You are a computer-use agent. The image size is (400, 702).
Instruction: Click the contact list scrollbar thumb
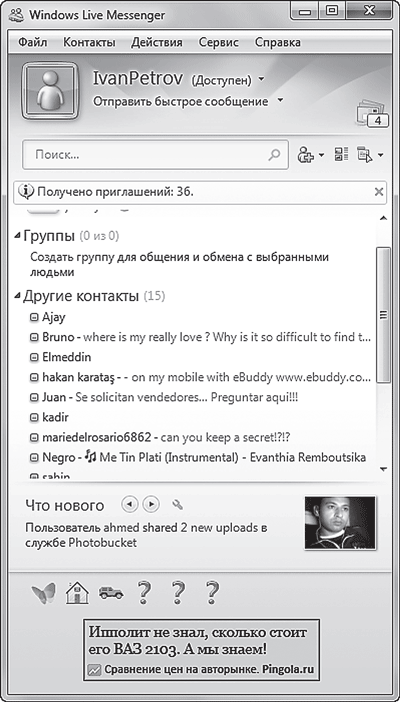(x=383, y=315)
